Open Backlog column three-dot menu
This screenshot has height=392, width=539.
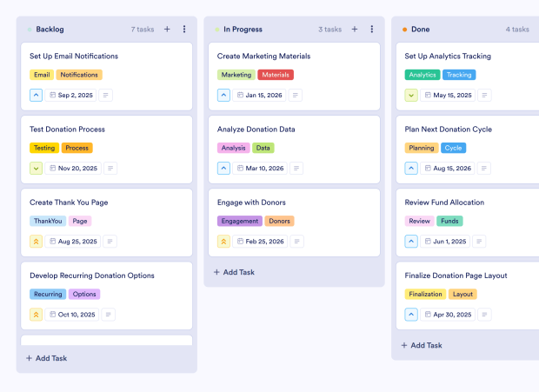coord(184,29)
